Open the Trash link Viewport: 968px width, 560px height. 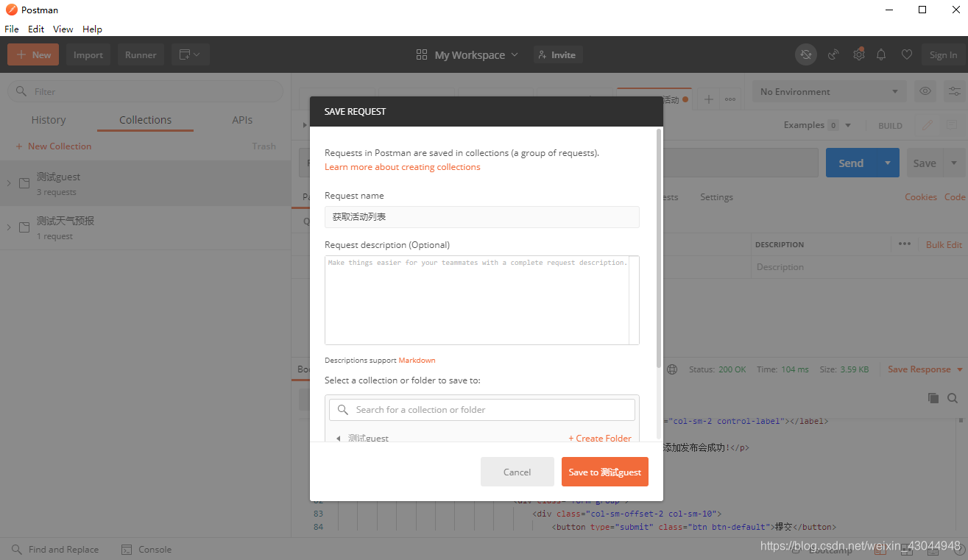[264, 146]
